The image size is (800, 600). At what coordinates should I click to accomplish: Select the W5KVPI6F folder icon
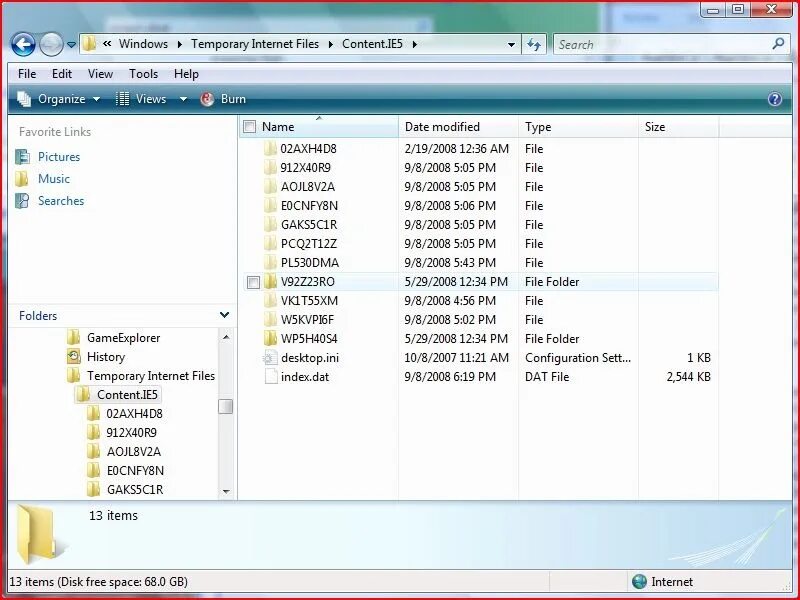270,319
